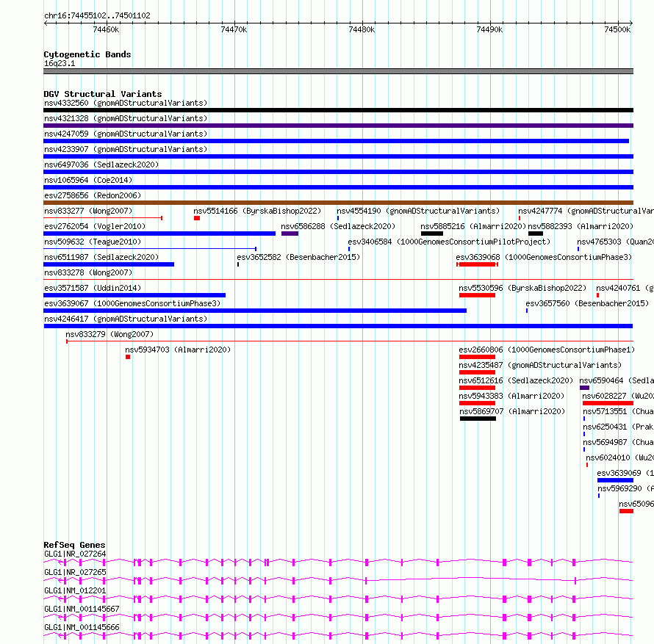Select nsv4240761 variant label
This screenshot has width=654, height=644.
tap(625, 288)
